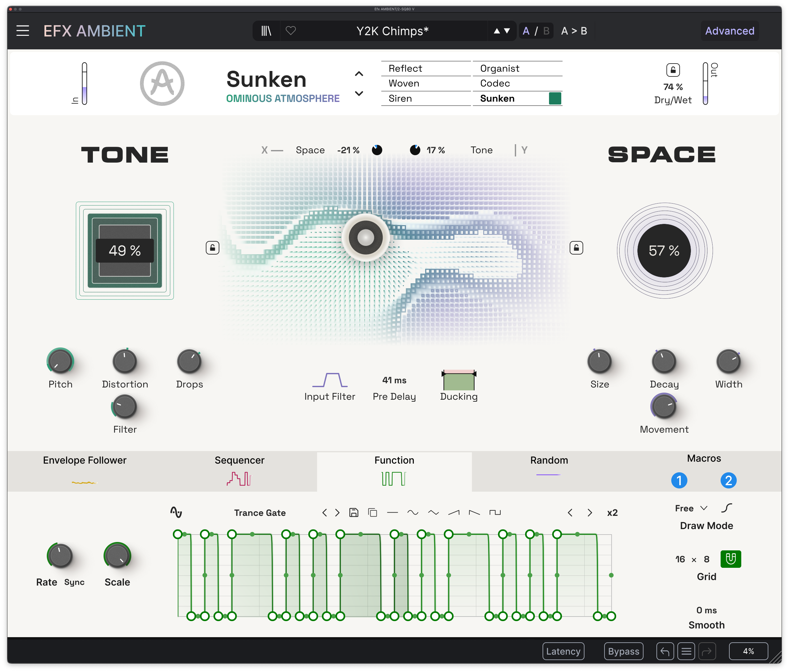Toggle the lock icon beside the XY pad
The height and width of the screenshot is (672, 789).
213,248
